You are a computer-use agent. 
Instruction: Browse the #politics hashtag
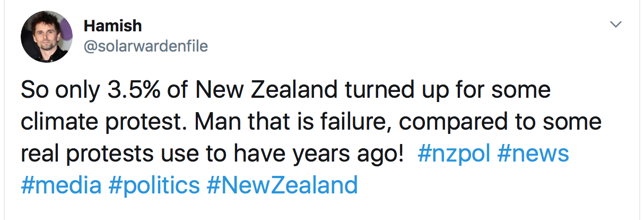(x=154, y=185)
